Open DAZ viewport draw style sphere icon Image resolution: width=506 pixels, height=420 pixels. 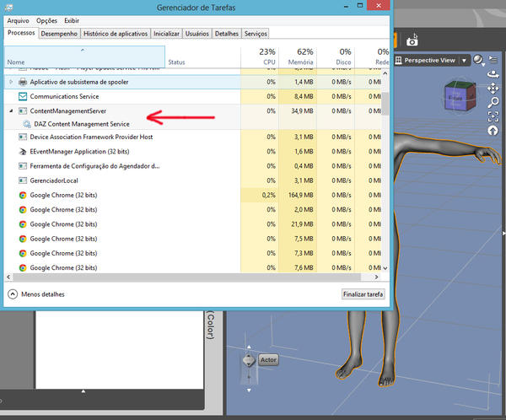click(x=478, y=60)
